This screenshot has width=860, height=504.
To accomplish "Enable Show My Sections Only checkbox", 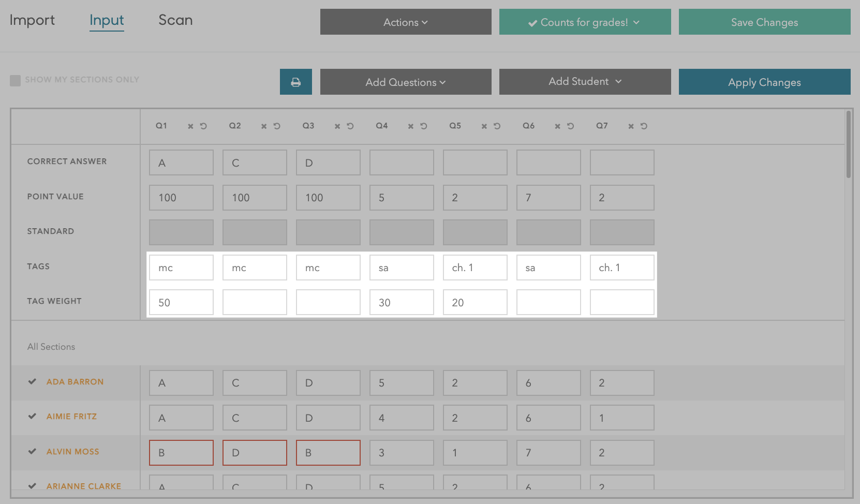I will [16, 80].
